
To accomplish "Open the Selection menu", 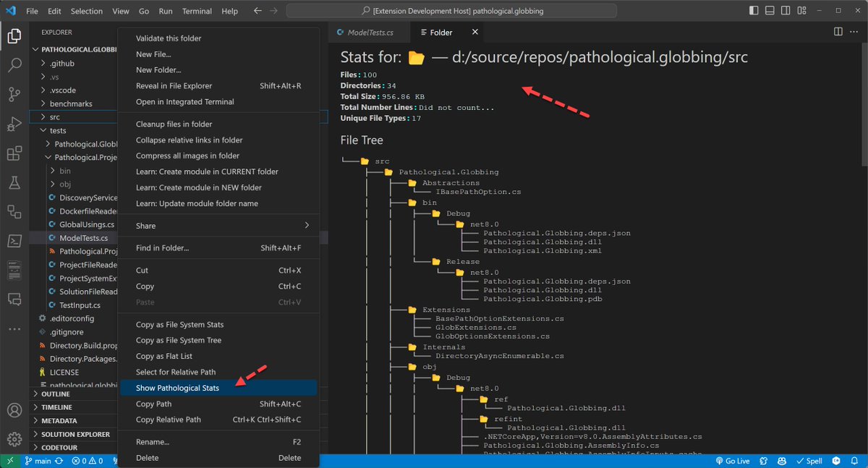I will tap(87, 12).
